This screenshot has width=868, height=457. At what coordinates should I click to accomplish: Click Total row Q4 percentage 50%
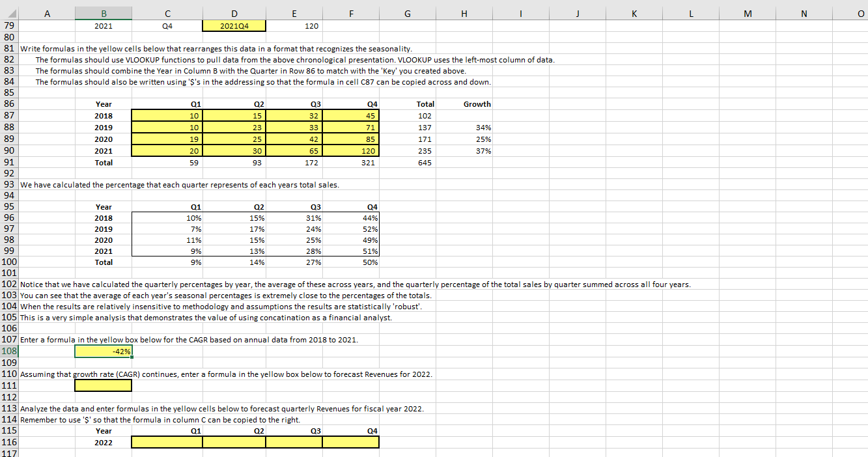click(369, 263)
